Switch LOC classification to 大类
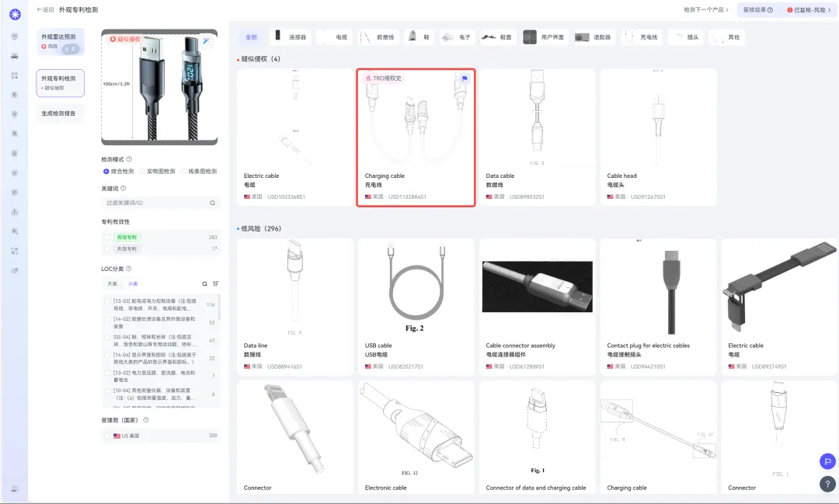Viewport: 839px width, 504px height. [x=112, y=283]
